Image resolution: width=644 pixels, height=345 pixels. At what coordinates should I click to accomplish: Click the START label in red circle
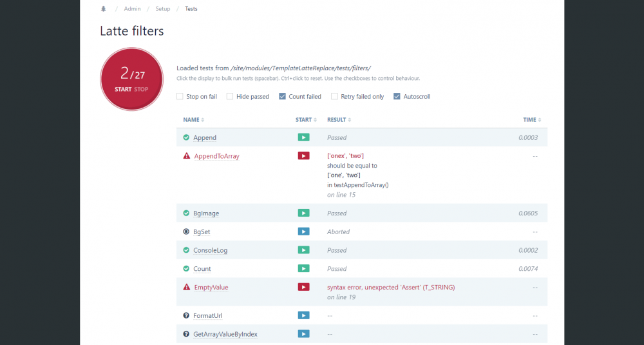[x=123, y=90]
